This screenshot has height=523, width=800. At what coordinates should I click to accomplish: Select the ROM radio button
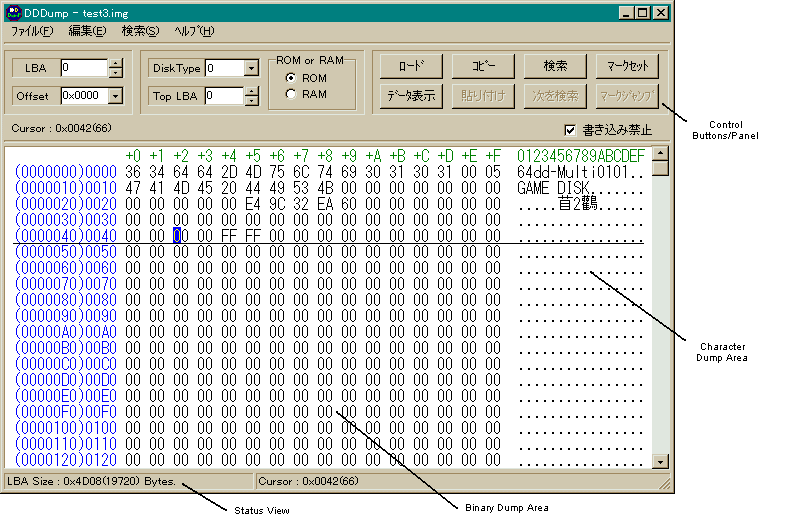pyautogui.click(x=291, y=78)
